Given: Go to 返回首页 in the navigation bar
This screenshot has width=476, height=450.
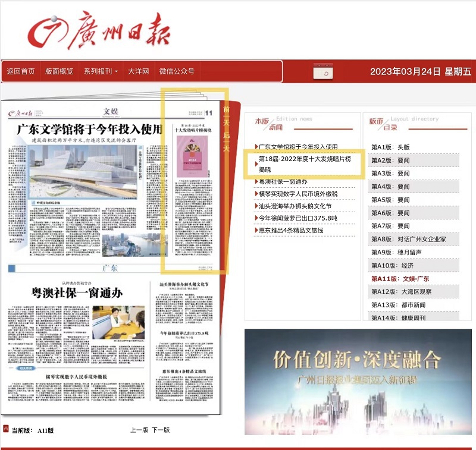Looking at the screenshot, I should (x=21, y=71).
